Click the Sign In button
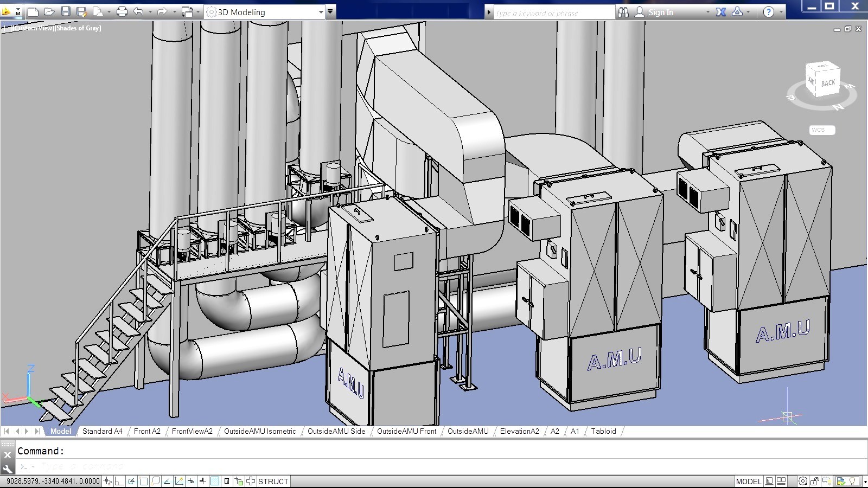868x488 pixels. pos(660,12)
